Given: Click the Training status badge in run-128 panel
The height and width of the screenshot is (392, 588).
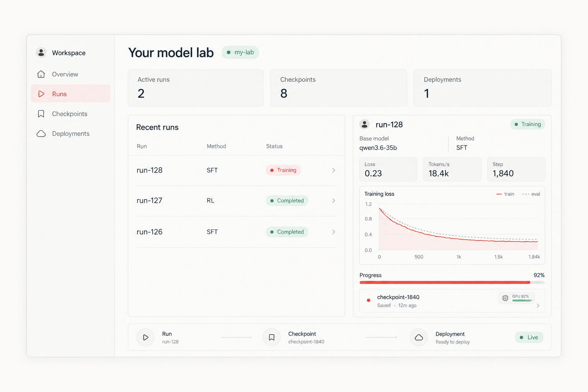Looking at the screenshot, I should (528, 124).
